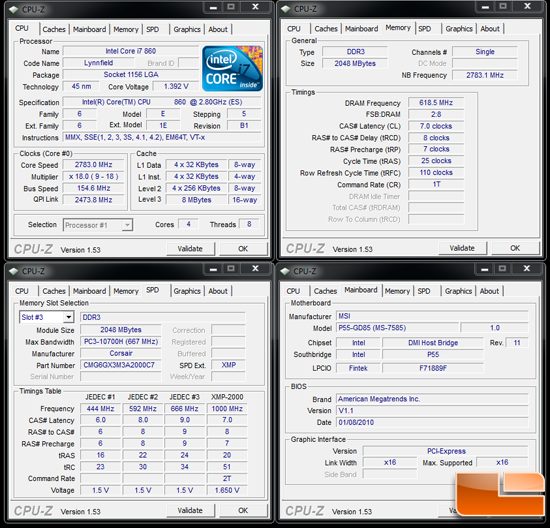Open About tab in the CPU window

[218, 29]
